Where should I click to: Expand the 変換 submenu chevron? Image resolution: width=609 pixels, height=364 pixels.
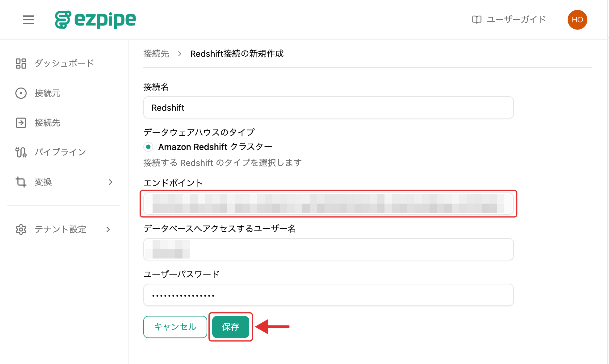pyautogui.click(x=111, y=182)
